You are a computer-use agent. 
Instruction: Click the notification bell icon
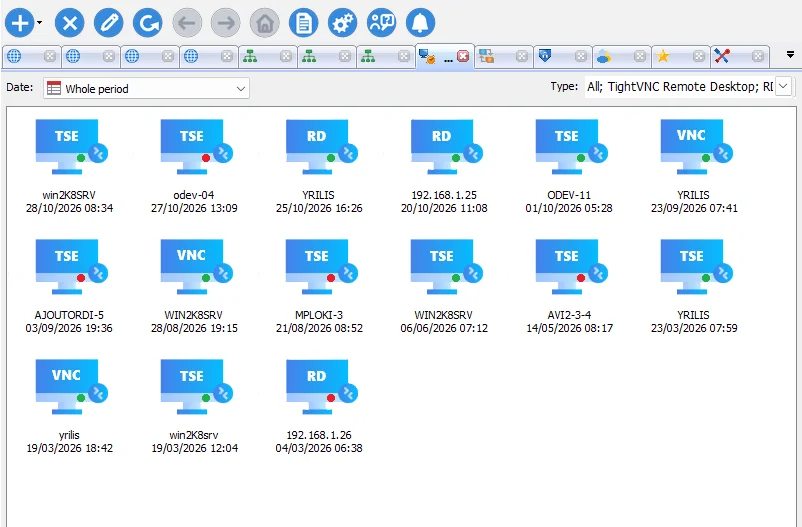click(420, 23)
